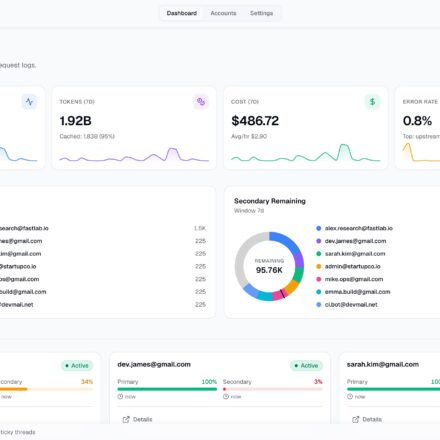Click mike.ops@gmail.com in the donut legend
The height and width of the screenshot is (440, 440).
(x=354, y=279)
